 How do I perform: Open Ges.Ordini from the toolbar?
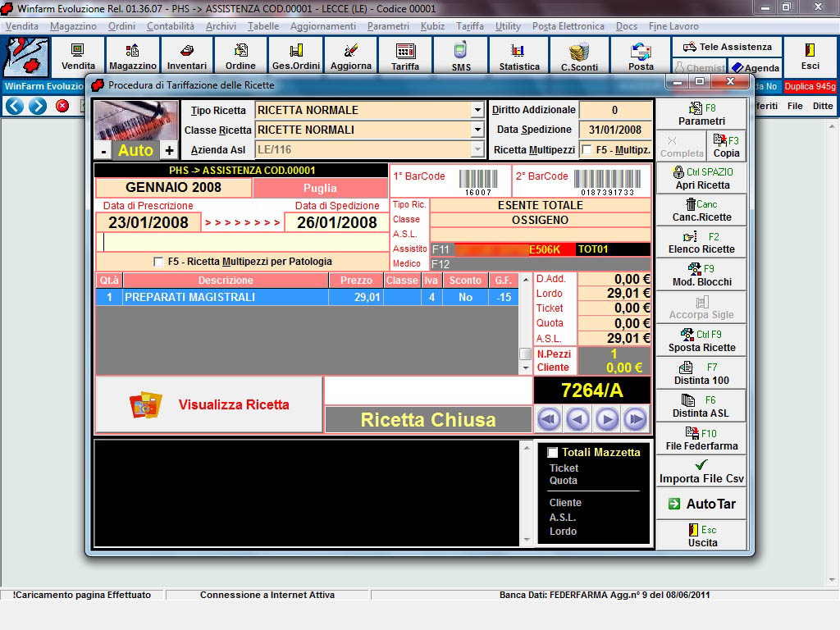pyautogui.click(x=295, y=57)
